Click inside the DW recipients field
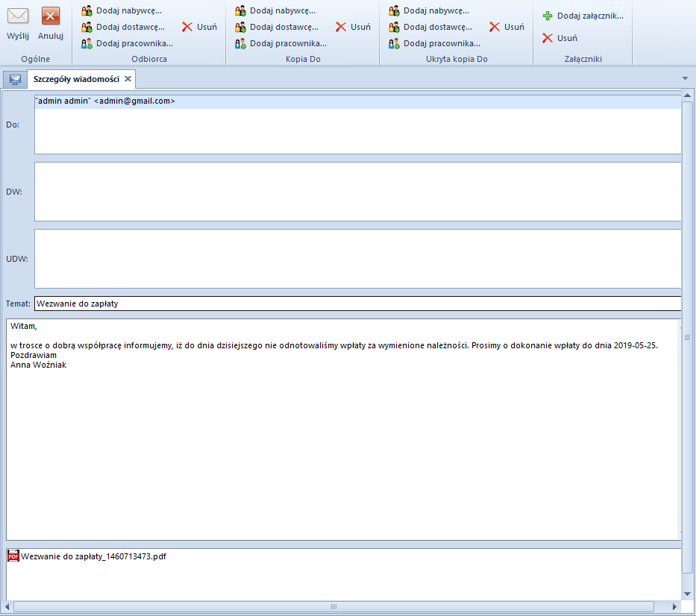The height and width of the screenshot is (616, 696). point(358,192)
